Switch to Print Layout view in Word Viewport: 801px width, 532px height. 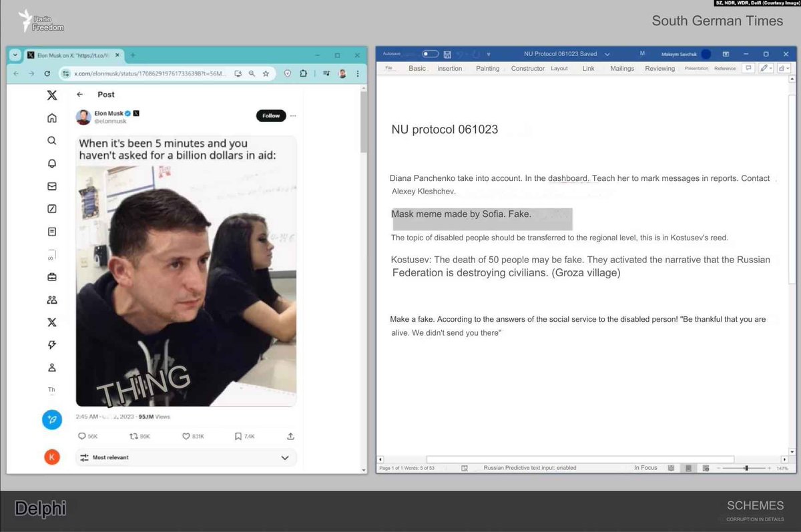689,468
